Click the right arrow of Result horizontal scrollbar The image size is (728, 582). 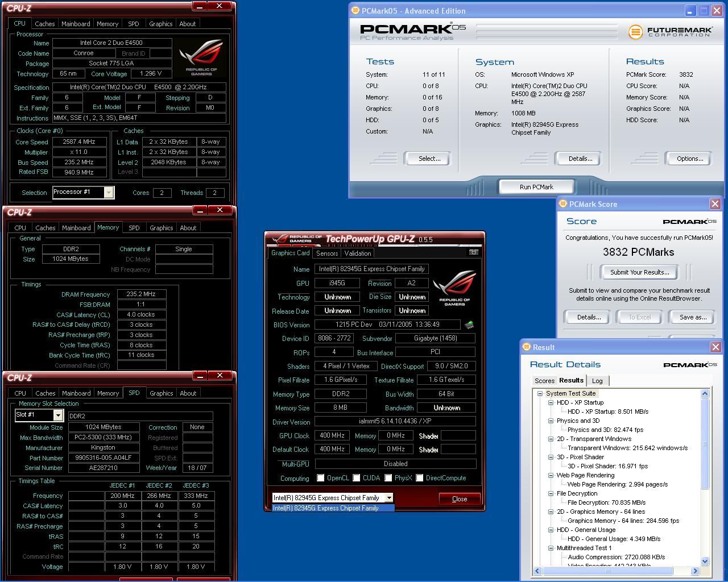click(x=695, y=571)
